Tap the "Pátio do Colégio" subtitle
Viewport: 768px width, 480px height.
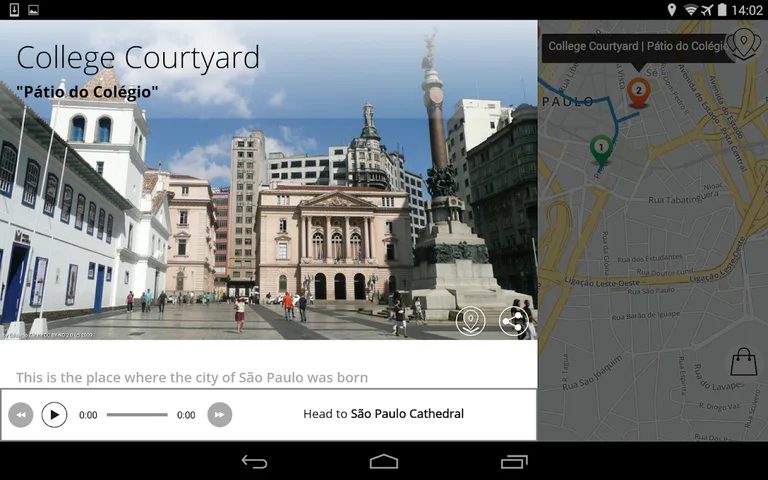click(87, 92)
